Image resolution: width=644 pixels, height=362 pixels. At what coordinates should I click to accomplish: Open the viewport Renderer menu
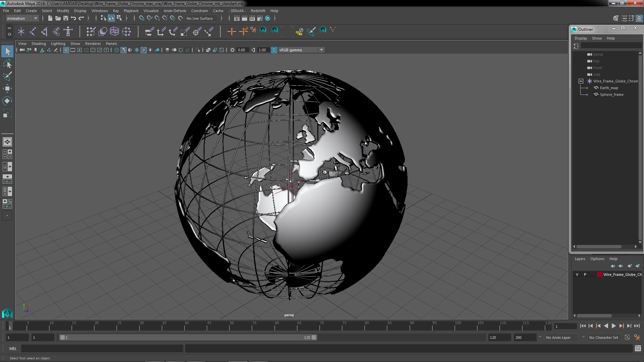tap(93, 44)
